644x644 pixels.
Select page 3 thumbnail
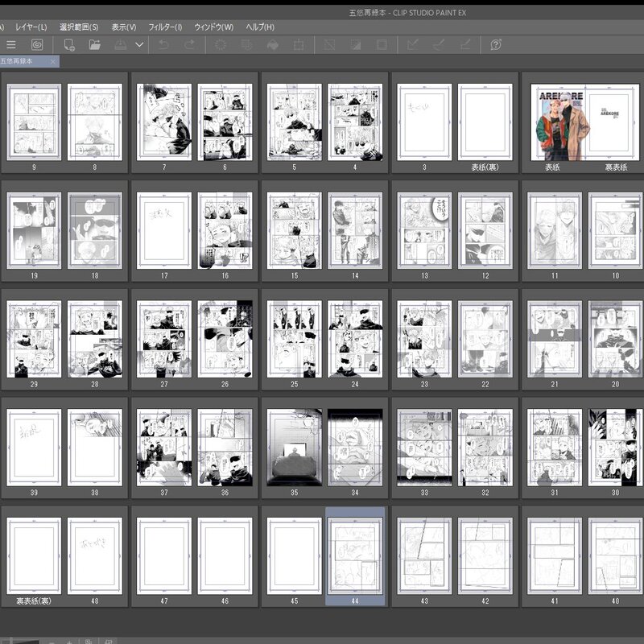pyautogui.click(x=424, y=122)
